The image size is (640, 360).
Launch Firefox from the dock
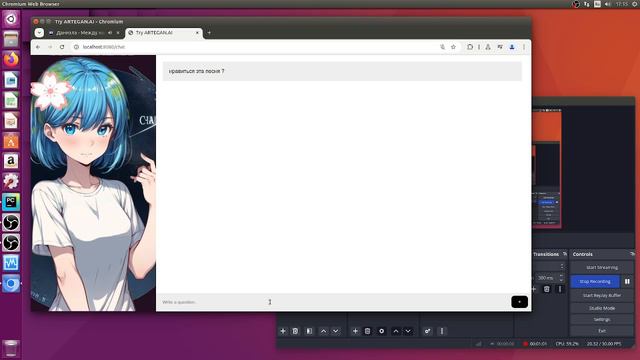pyautogui.click(x=11, y=60)
